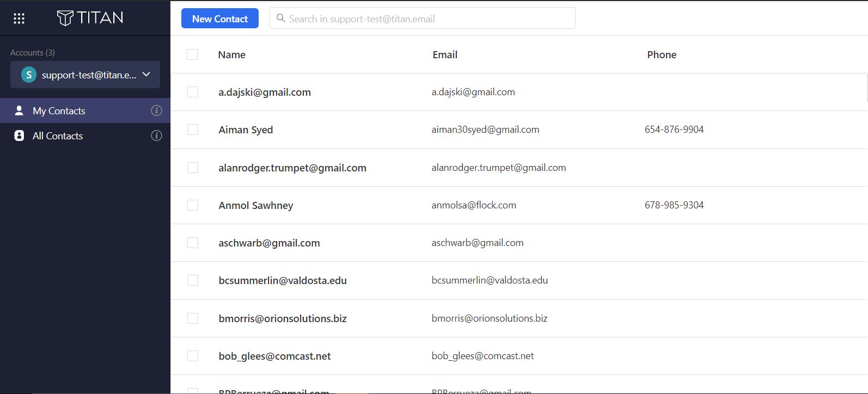Focus the contacts search field
The height and width of the screenshot is (394, 868).
point(423,19)
